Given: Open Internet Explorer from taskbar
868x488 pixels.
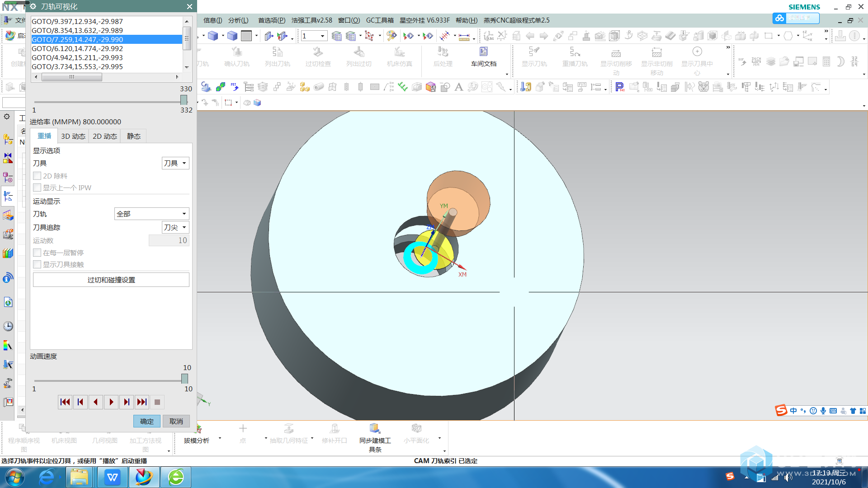Looking at the screenshot, I should click(47, 477).
